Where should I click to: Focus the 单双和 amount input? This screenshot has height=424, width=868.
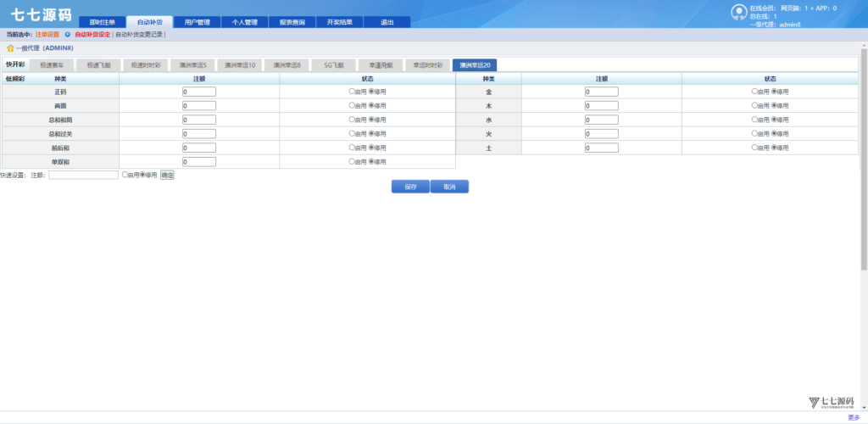(199, 162)
